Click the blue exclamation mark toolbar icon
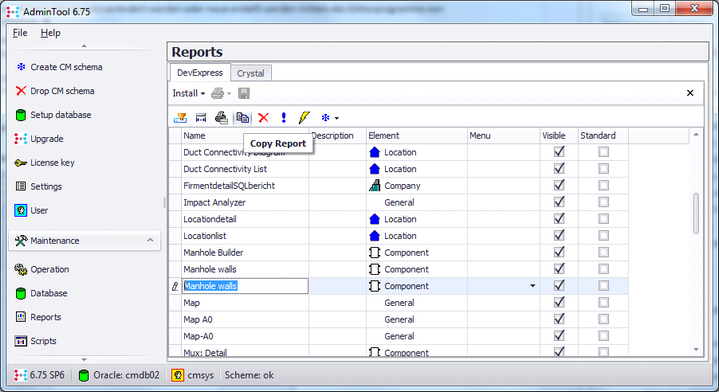Image resolution: width=719 pixels, height=392 pixels. coord(283,118)
